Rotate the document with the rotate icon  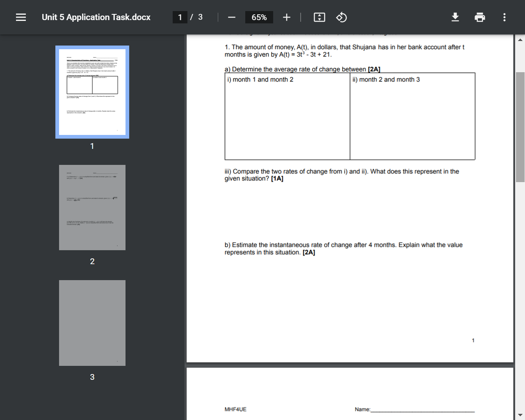click(341, 17)
